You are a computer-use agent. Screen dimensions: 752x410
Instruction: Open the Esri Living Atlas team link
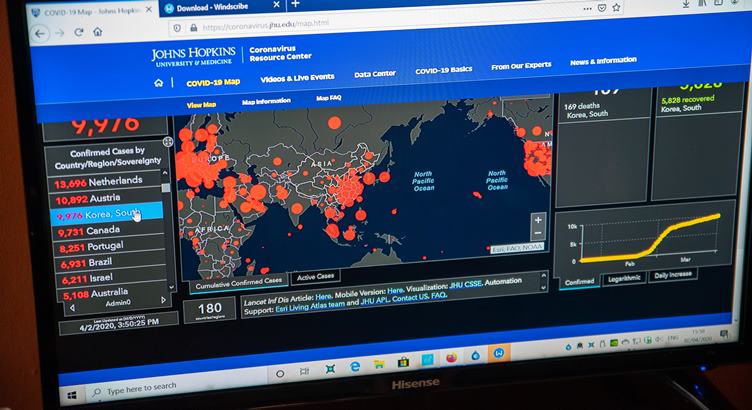310,308
